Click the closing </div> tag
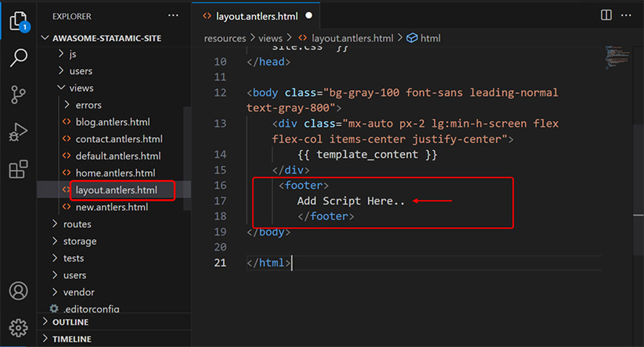The height and width of the screenshot is (347, 644). pyautogui.click(x=290, y=170)
